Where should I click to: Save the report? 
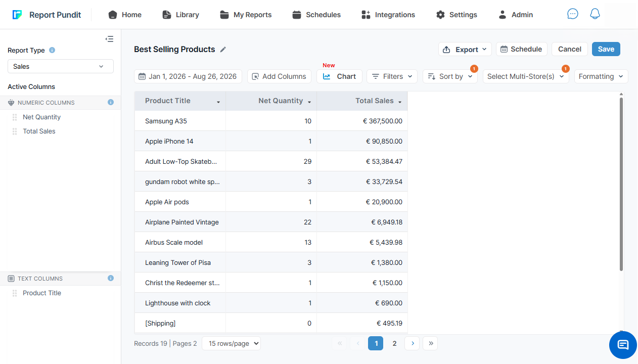tap(606, 49)
